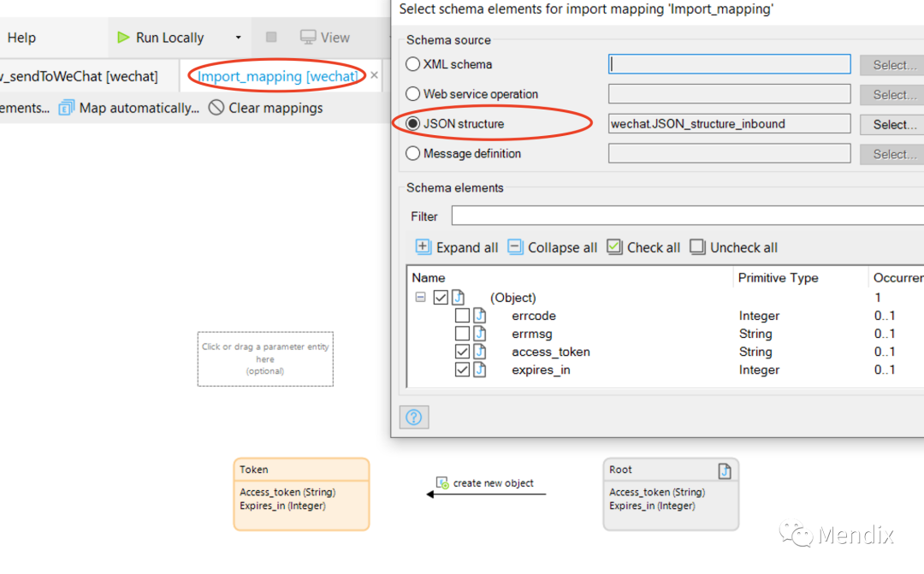
Task: Toggle the (Object) checkbox
Action: pos(441,298)
